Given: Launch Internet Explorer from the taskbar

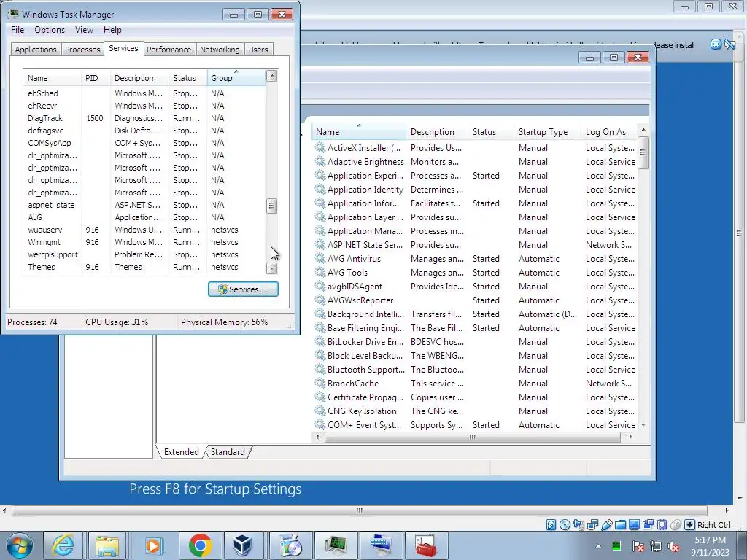Looking at the screenshot, I should 63,545.
